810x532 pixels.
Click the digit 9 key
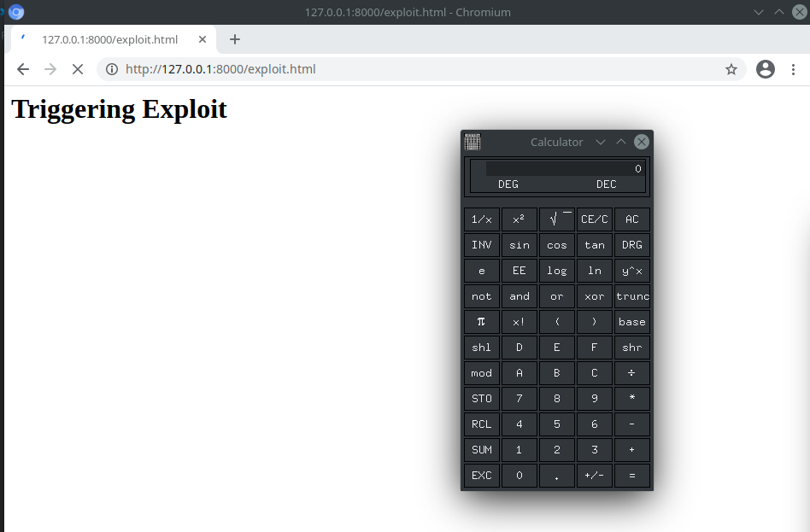[x=595, y=398]
